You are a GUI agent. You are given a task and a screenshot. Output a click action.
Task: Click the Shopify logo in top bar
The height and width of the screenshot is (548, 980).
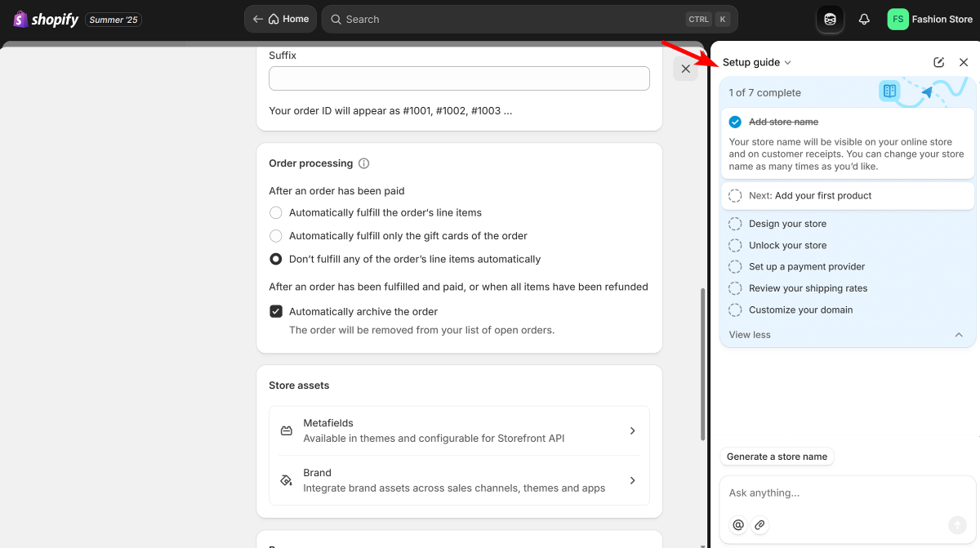(46, 19)
